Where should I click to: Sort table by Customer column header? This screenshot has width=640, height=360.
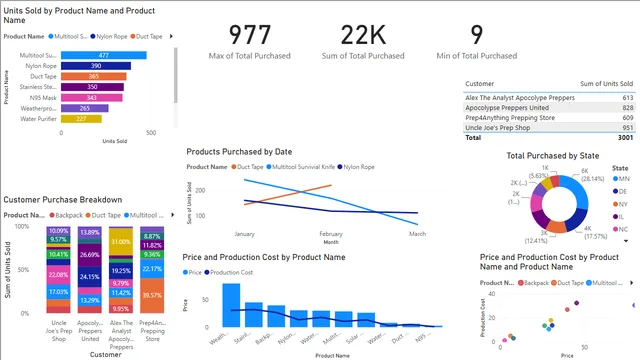[480, 84]
